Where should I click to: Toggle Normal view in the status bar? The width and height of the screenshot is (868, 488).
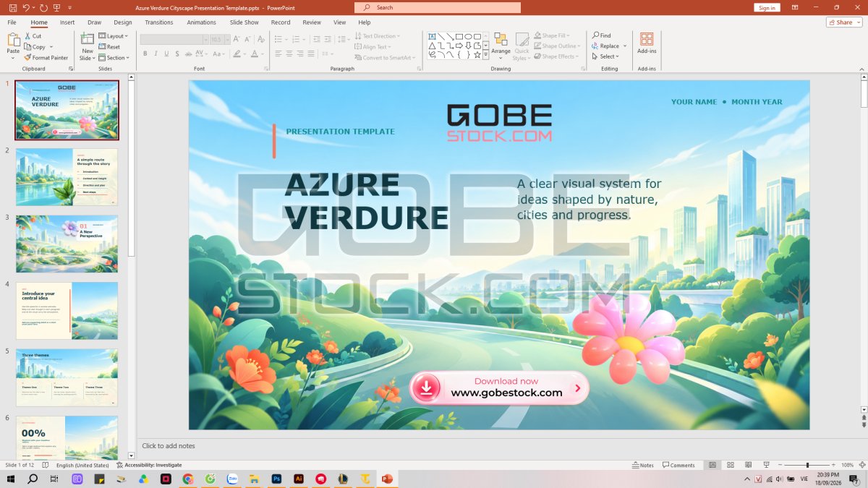tap(712, 465)
